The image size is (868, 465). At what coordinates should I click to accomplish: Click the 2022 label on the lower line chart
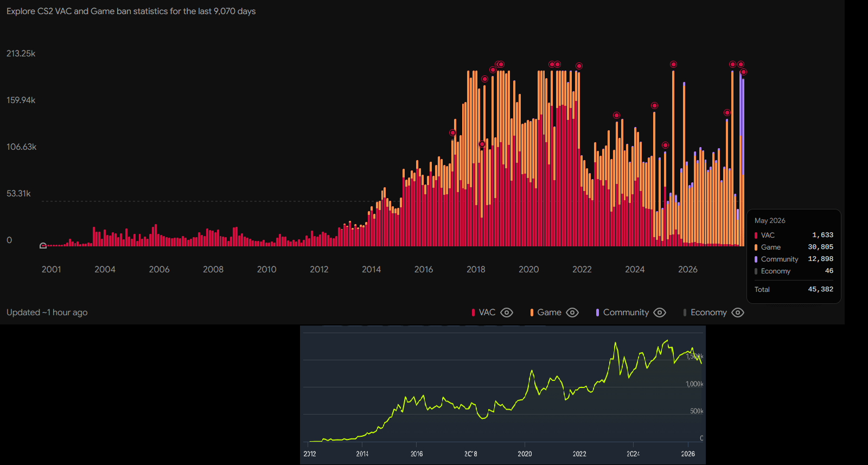pos(579,454)
